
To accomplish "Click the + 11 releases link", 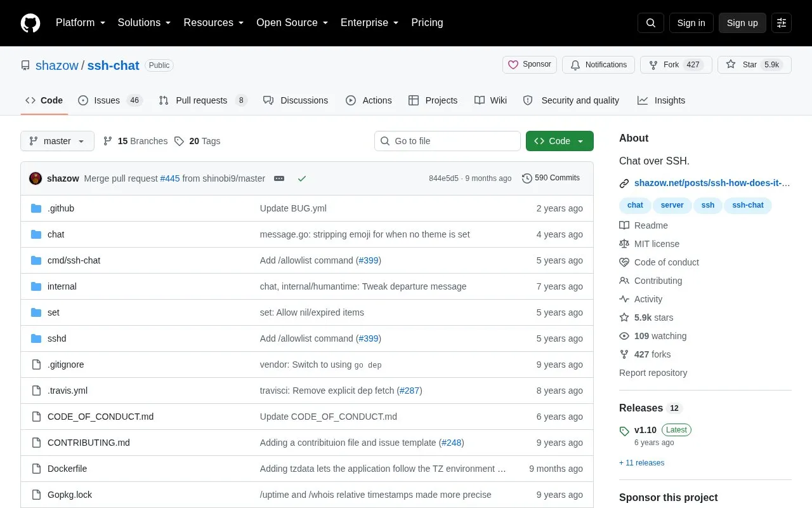I will [x=641, y=463].
